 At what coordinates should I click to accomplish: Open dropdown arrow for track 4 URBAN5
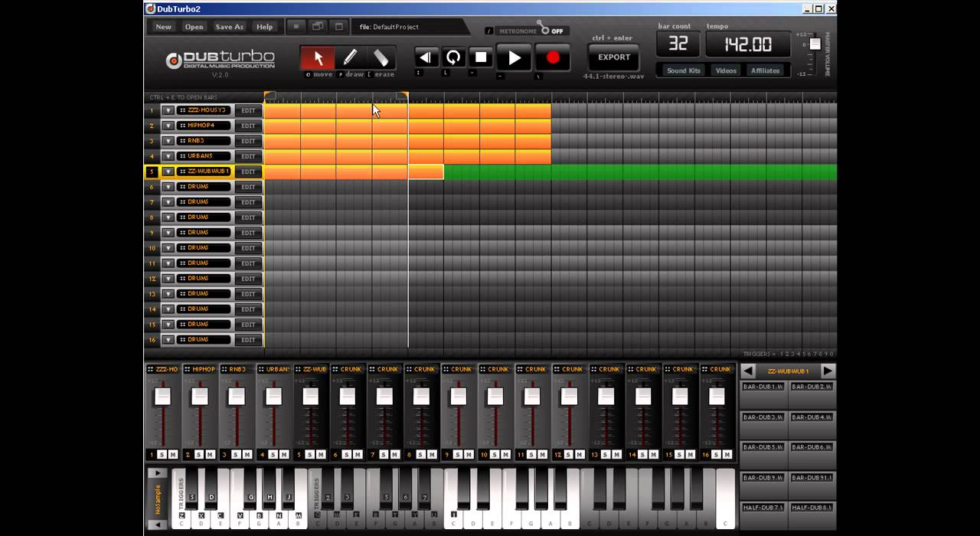[x=168, y=156]
